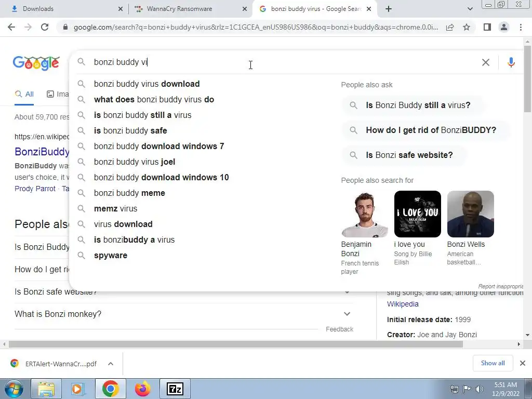Screen dimensions: 532x399
Task: Select the All search results tab
Action: [24, 94]
